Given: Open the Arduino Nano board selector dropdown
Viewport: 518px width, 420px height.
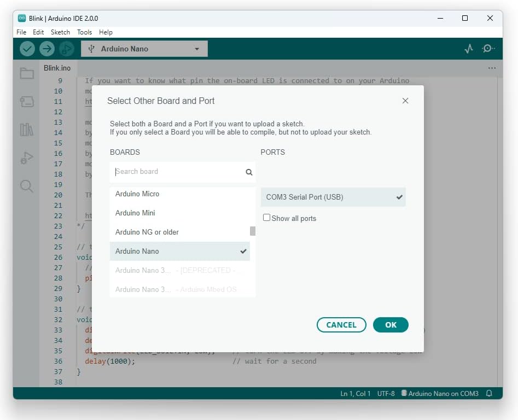Looking at the screenshot, I should click(144, 49).
